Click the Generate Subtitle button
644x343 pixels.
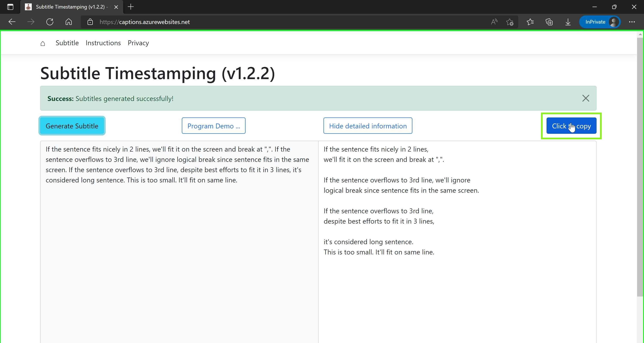coord(72,126)
